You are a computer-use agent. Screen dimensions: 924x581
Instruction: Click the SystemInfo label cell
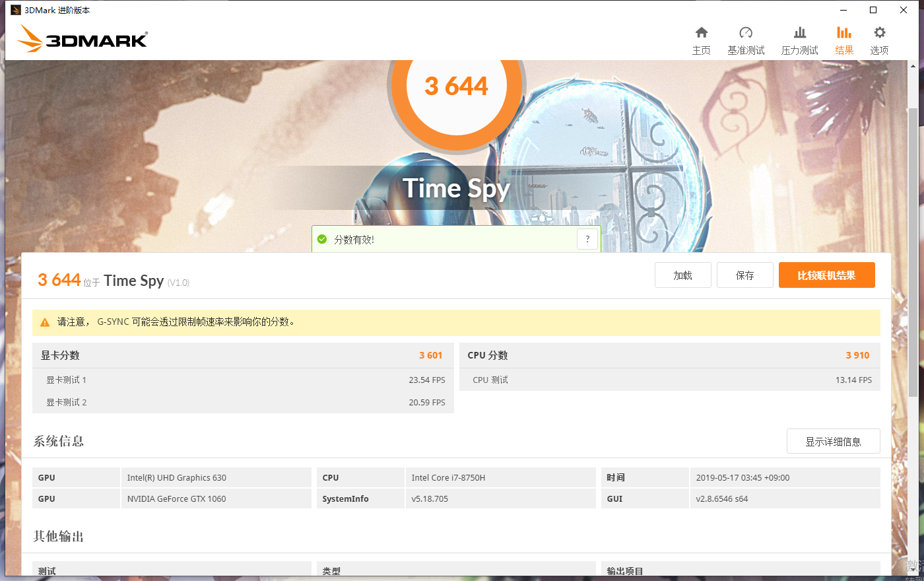tap(361, 498)
